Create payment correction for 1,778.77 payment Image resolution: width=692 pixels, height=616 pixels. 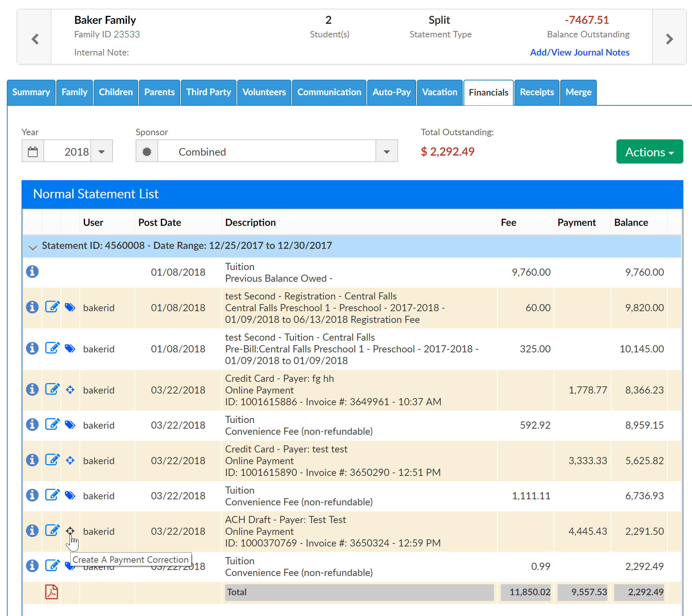pyautogui.click(x=70, y=389)
